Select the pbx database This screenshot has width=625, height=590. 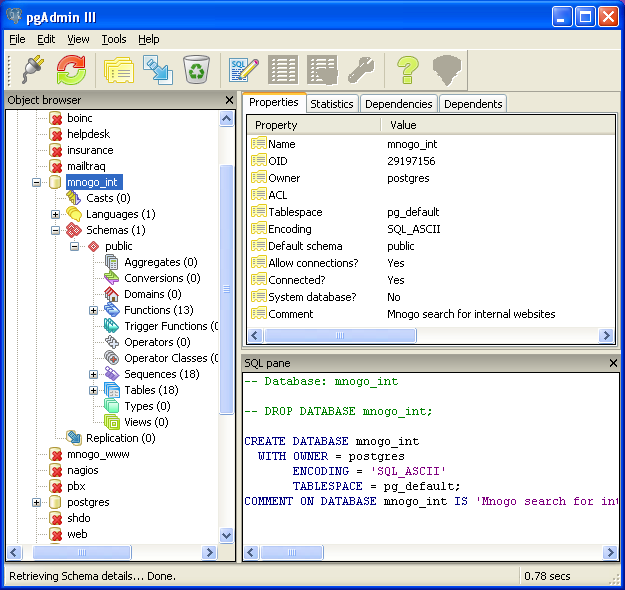(76, 486)
